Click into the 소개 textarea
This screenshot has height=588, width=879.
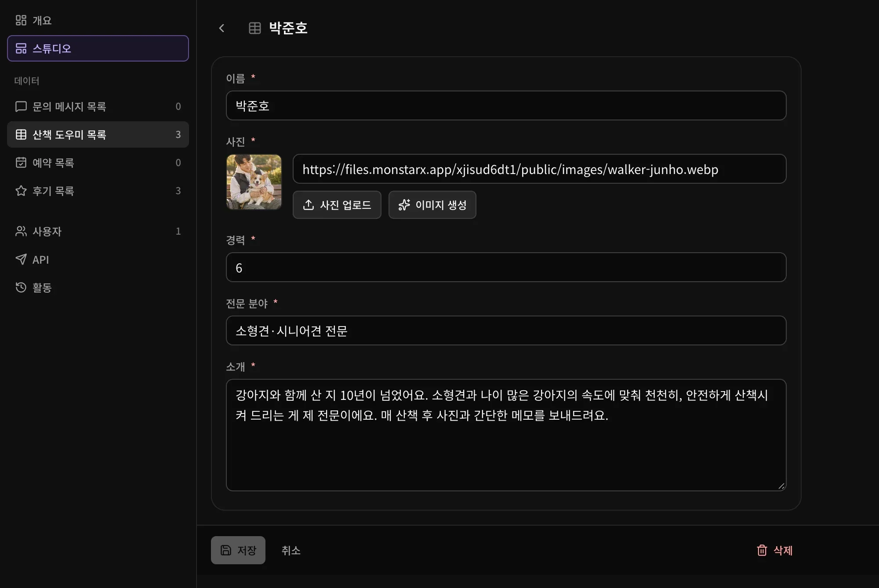(506, 435)
